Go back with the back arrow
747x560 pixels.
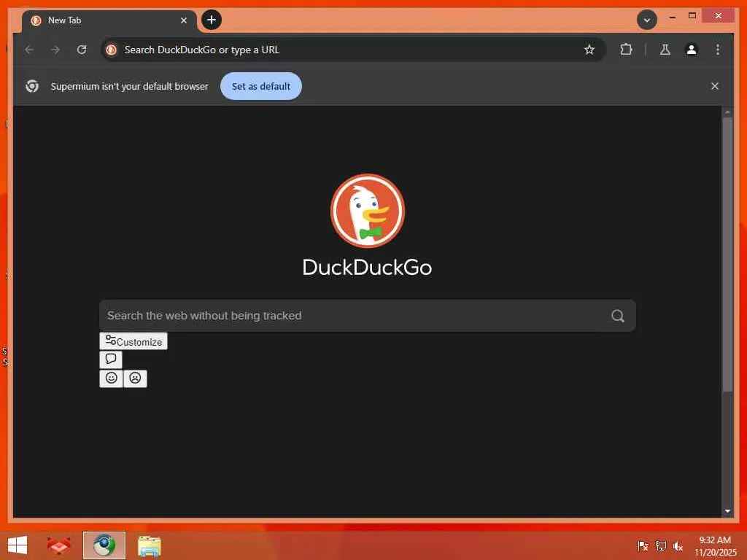point(29,50)
